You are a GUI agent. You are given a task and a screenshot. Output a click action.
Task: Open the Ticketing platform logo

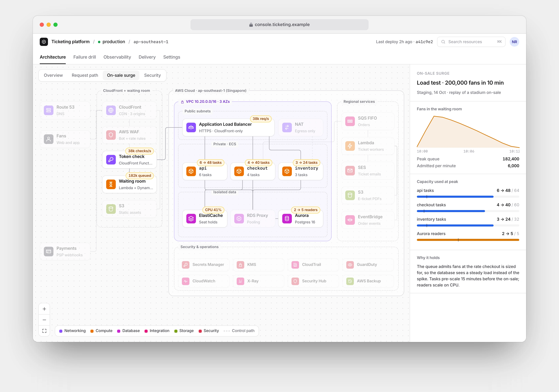pyautogui.click(x=44, y=42)
